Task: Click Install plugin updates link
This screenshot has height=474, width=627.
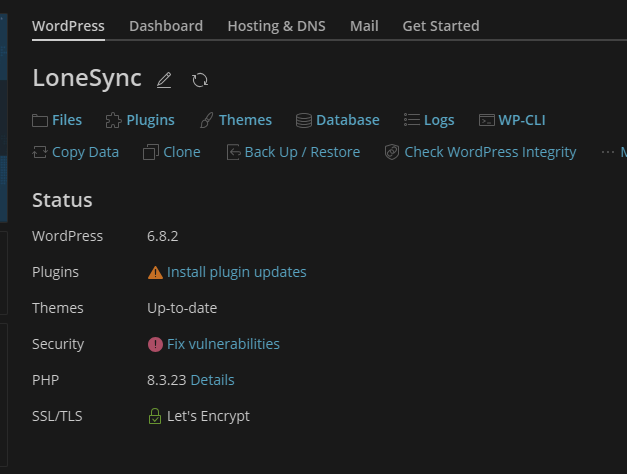Action: (237, 272)
